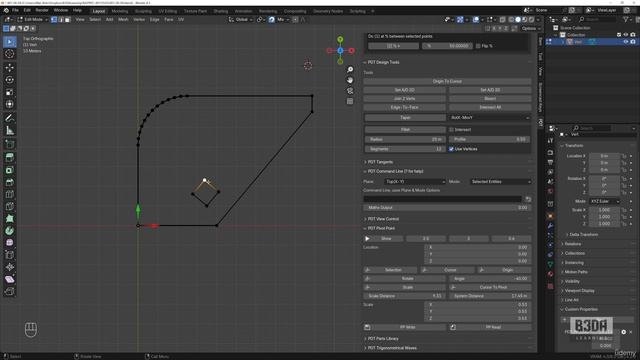Screen dimensions: 640x360
Task: Toggle the Flip % checkbox
Action: tap(478, 46)
